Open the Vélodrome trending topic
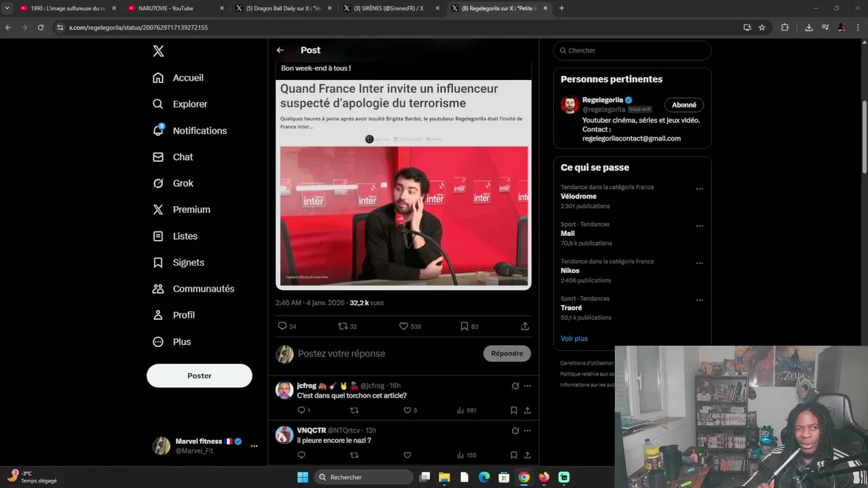The width and height of the screenshot is (868, 488). point(632,197)
